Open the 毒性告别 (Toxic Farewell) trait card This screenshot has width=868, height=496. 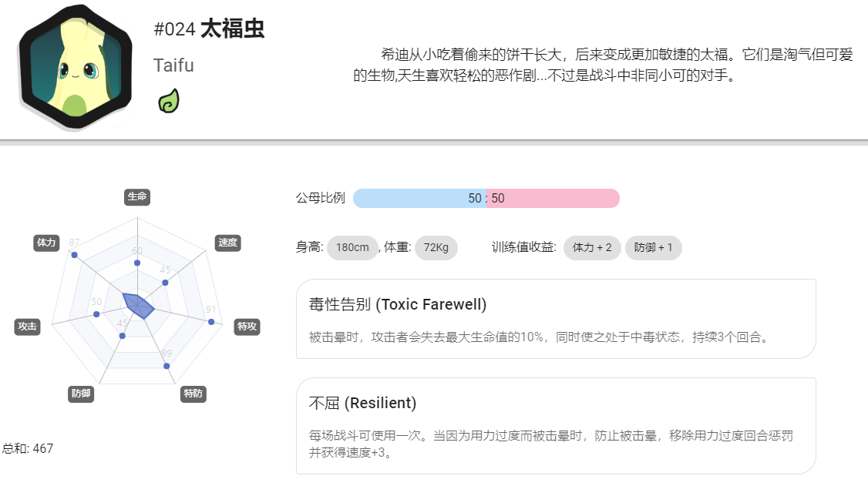point(556,319)
